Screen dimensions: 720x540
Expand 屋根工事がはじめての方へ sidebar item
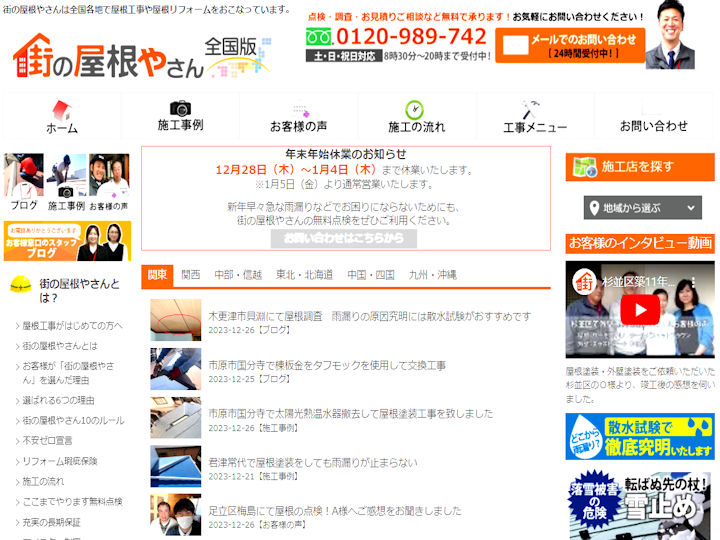click(x=72, y=325)
